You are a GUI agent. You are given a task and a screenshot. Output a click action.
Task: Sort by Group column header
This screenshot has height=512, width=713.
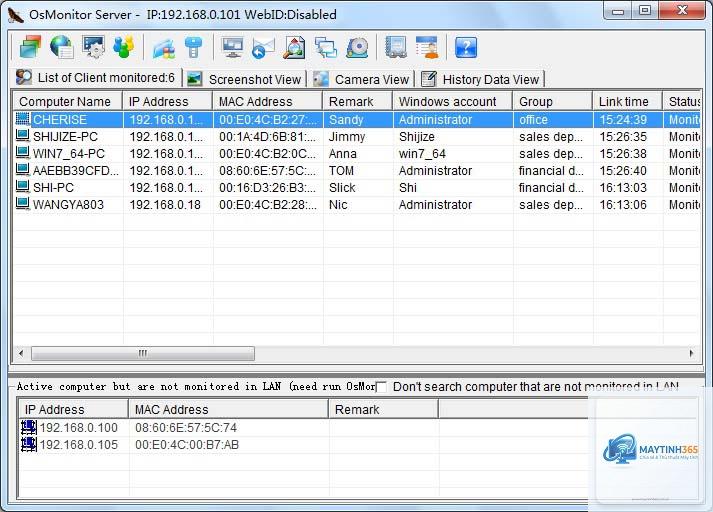[x=552, y=101]
